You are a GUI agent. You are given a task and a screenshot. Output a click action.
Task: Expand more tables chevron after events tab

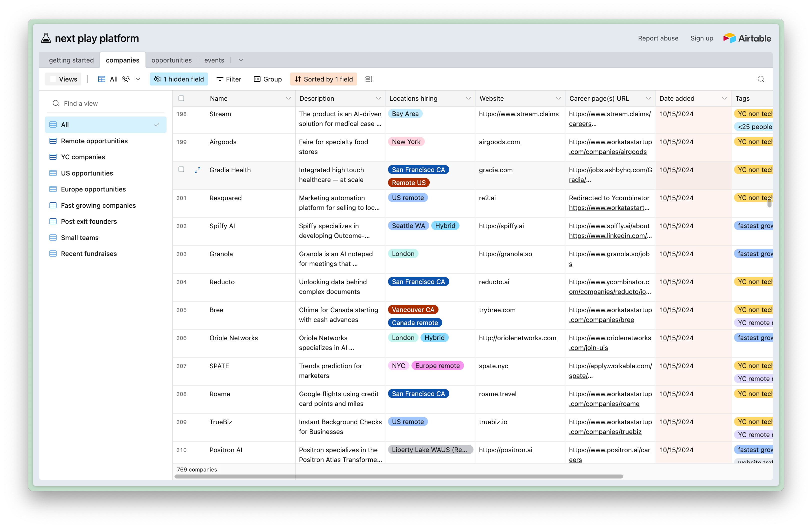(x=240, y=60)
